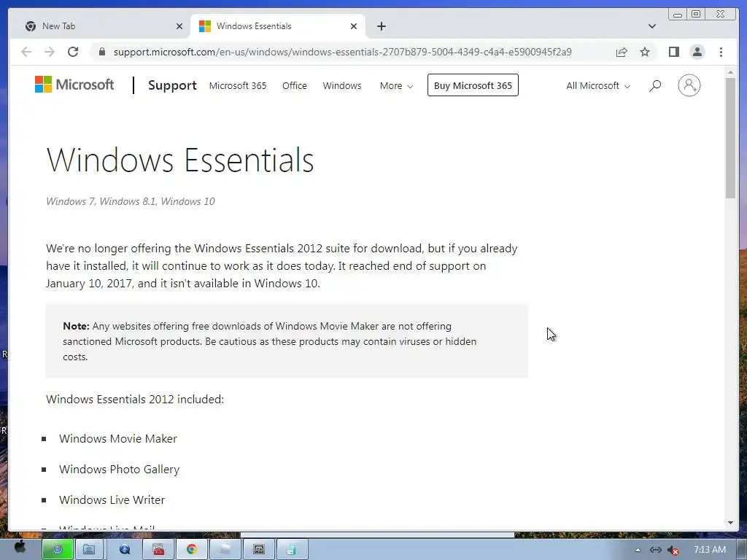Click the Buy Microsoft 365 button
This screenshot has width=747, height=560.
473,85
